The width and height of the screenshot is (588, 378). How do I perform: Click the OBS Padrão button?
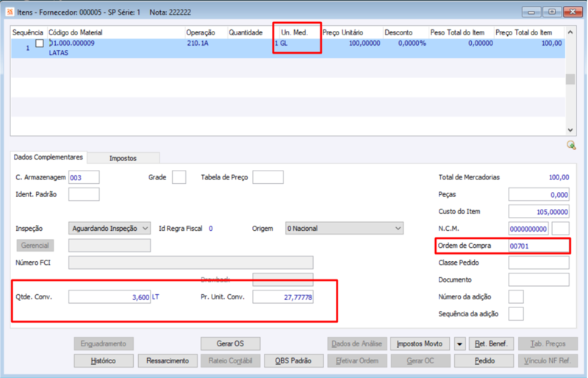[x=293, y=361]
